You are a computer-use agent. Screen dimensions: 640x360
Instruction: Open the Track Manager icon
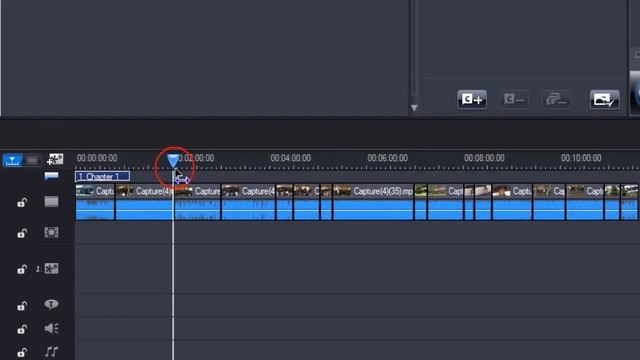click(55, 160)
